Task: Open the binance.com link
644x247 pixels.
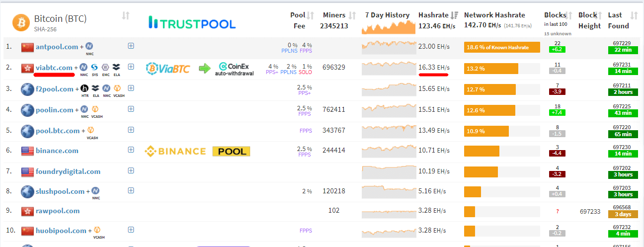Action: (57, 151)
